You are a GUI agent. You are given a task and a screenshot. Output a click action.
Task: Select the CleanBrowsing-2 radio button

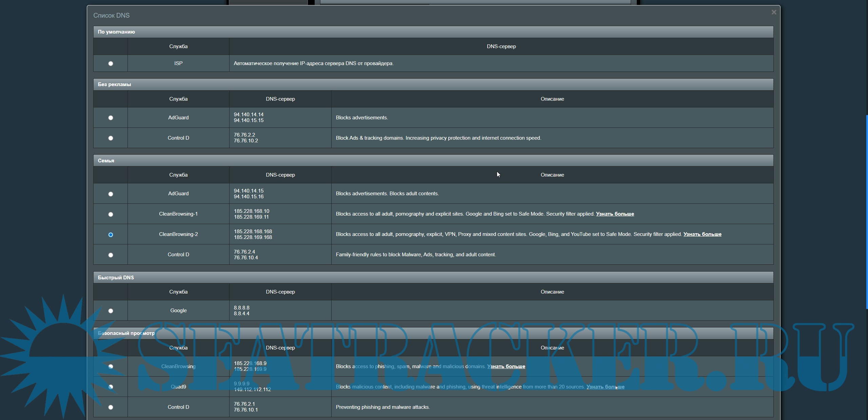(x=111, y=235)
